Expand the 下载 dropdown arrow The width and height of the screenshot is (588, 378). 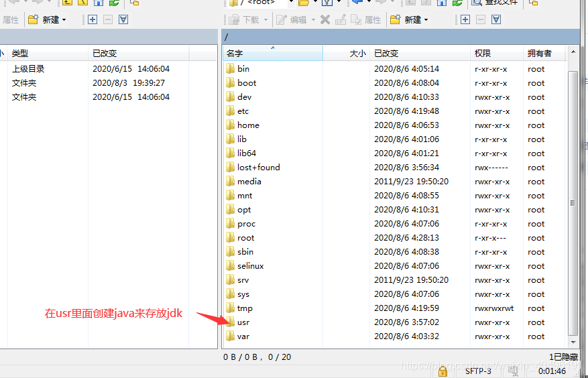coord(266,20)
